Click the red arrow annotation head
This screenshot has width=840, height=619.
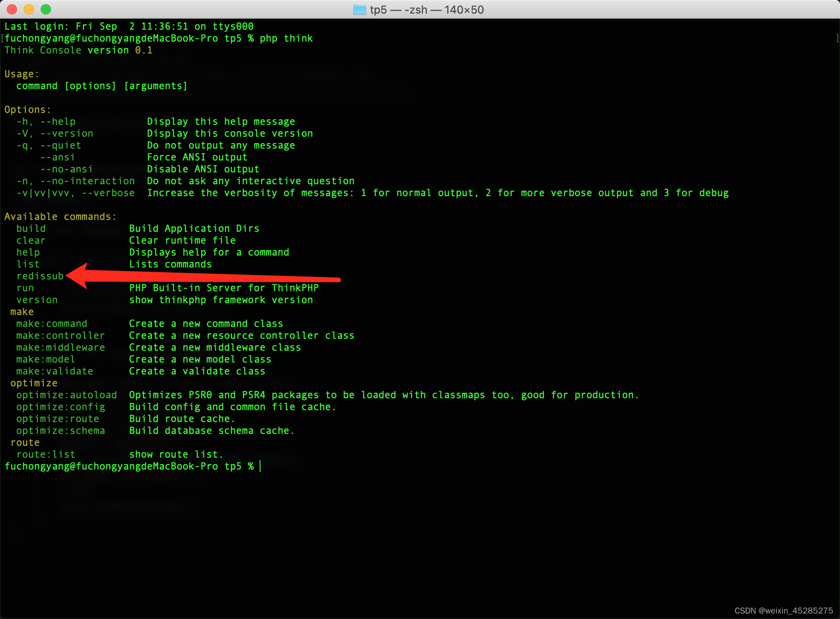click(78, 276)
